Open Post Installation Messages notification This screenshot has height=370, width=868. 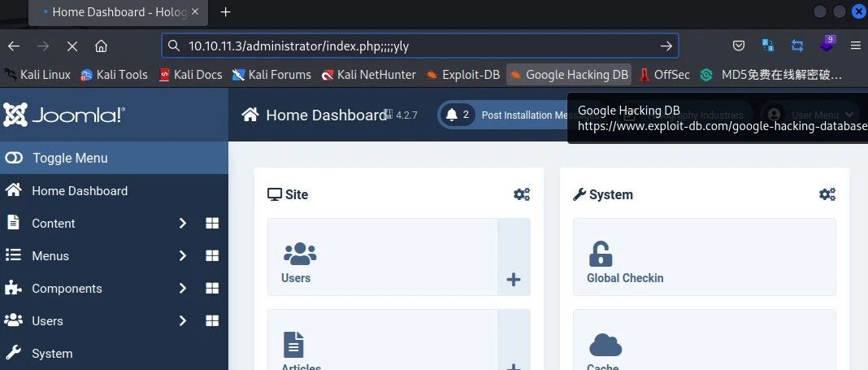tap(502, 115)
